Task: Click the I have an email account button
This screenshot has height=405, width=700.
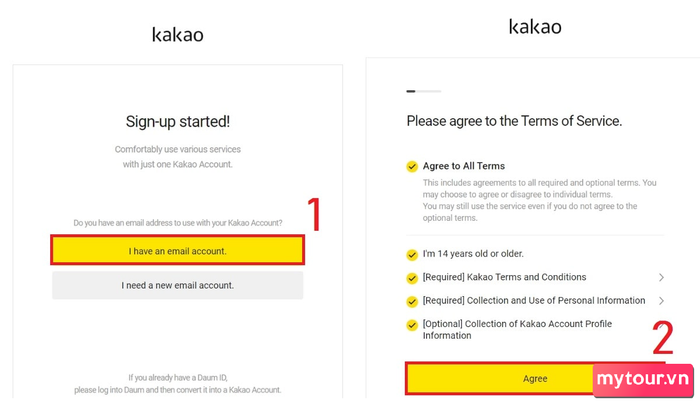Action: point(177,251)
